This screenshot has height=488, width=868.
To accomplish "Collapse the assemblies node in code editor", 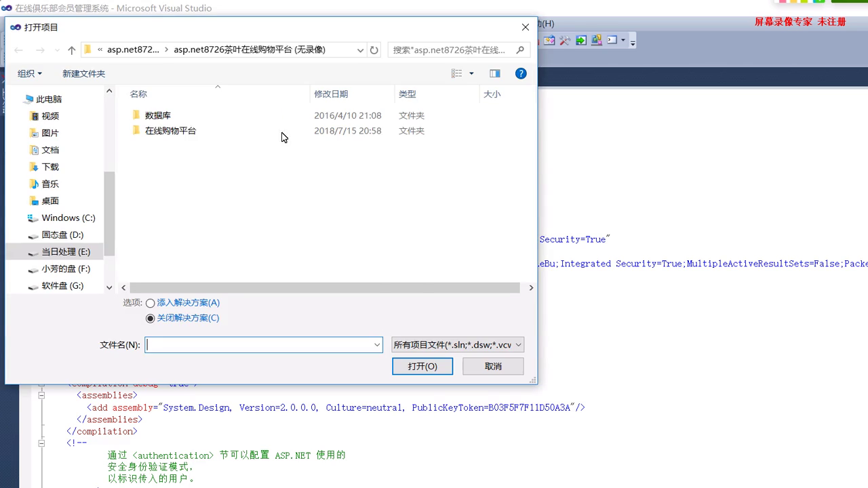I will 41,395.
